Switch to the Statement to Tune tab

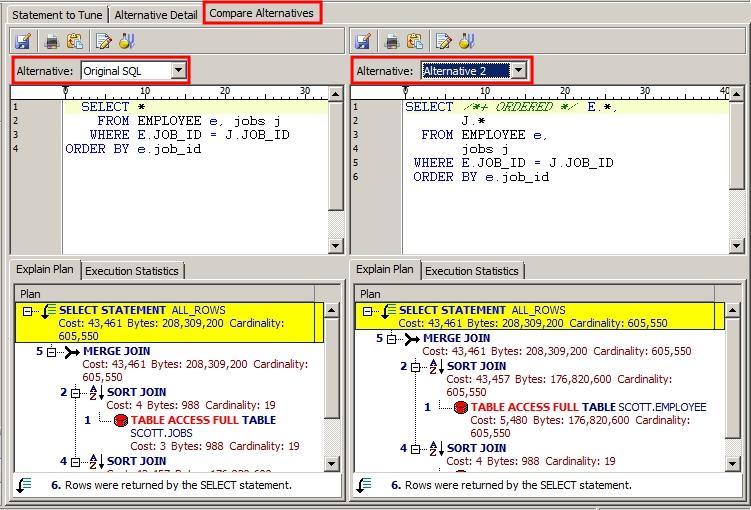click(56, 15)
